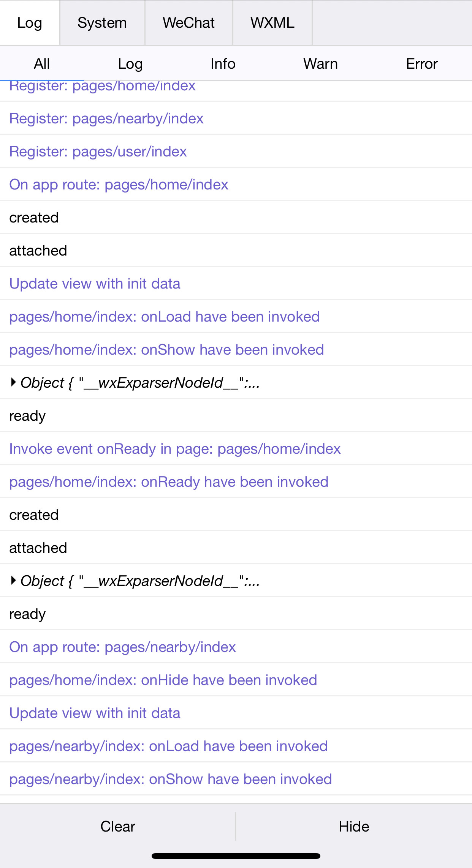472x868 pixels.
Task: Show only Log level messages
Action: 130,63
